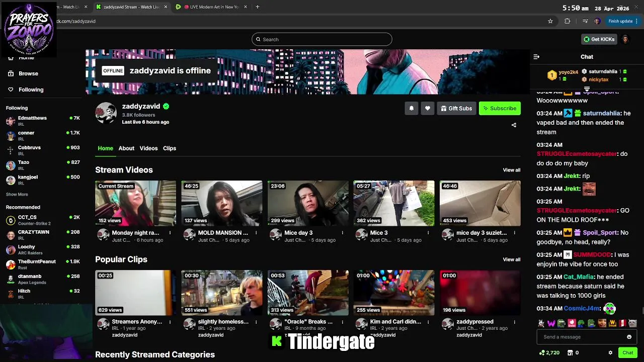Viewport: 644px width, 362px height.
Task: Collapse the chat panel arrow icon
Action: [536, 57]
